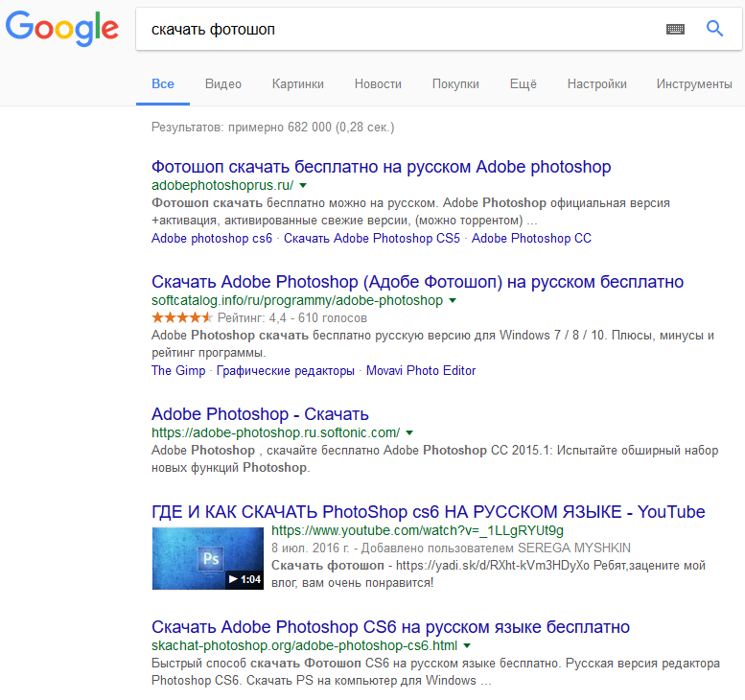Open The Gimp sitelink

tap(178, 371)
